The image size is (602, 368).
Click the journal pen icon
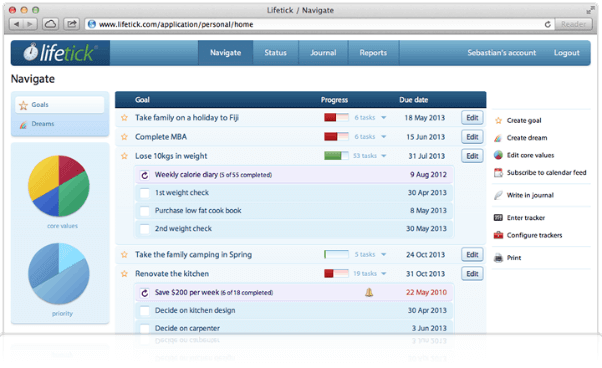(498, 195)
